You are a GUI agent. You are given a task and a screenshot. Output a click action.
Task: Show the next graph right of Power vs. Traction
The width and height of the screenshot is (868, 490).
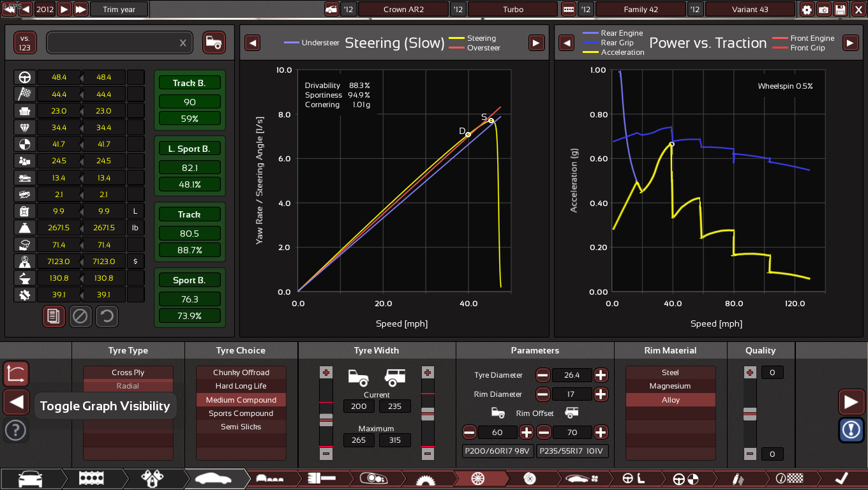tap(850, 43)
